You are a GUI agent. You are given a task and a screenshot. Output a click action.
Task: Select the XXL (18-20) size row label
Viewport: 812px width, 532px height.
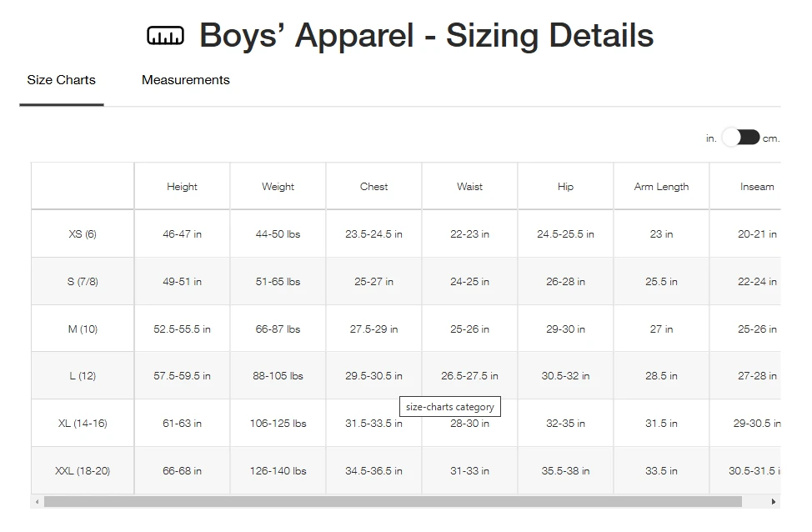pos(83,471)
